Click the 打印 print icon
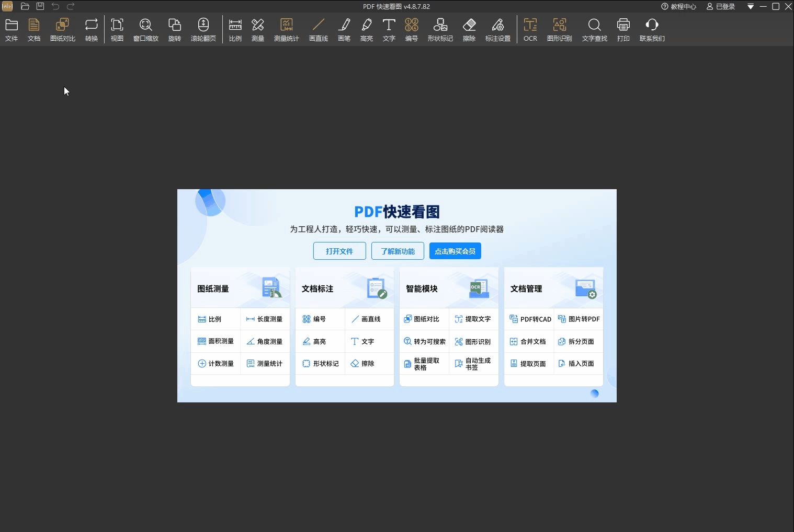The width and height of the screenshot is (794, 532). tap(623, 30)
